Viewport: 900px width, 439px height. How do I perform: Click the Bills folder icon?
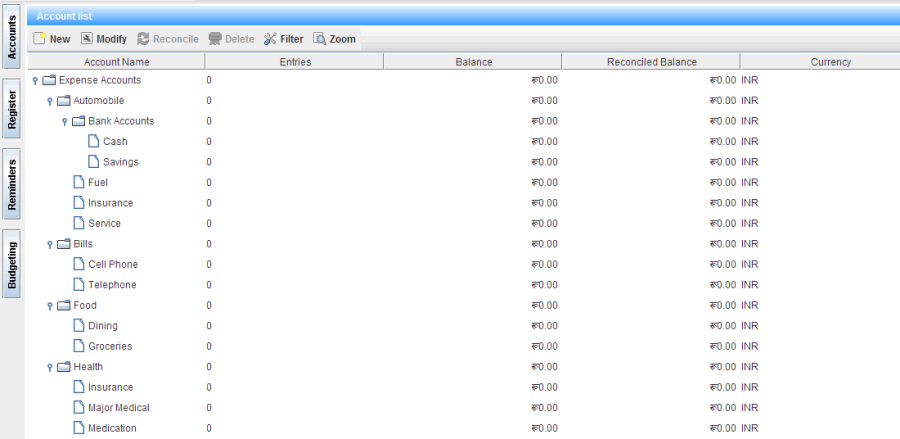click(64, 244)
